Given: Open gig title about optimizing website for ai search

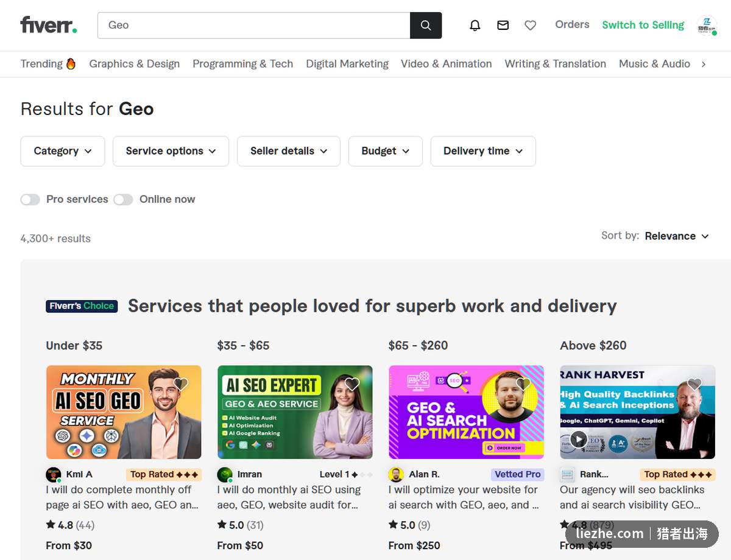Looking at the screenshot, I should tap(464, 497).
